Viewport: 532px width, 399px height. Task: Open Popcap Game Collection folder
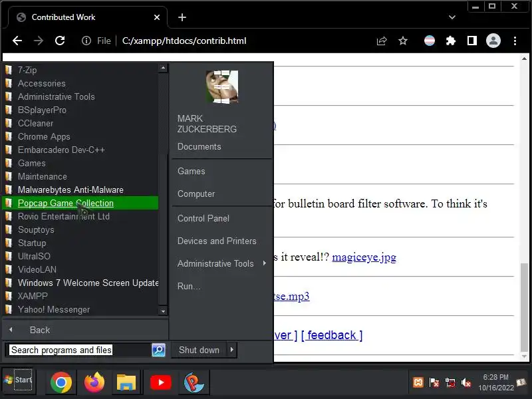80,203
